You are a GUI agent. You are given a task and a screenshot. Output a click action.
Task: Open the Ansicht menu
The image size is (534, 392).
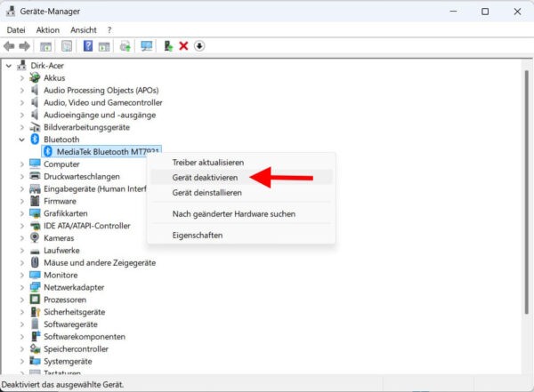tap(84, 30)
